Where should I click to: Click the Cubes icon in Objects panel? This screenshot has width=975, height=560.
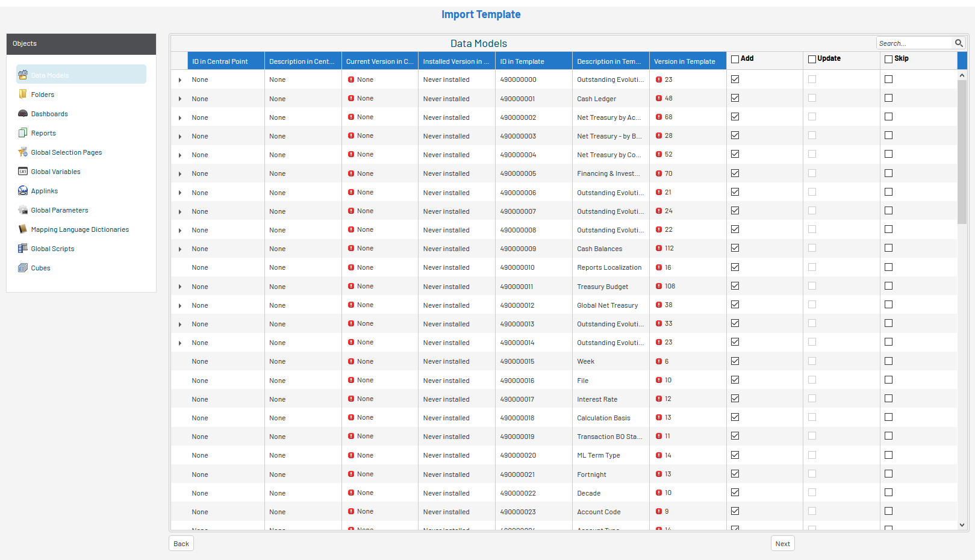pyautogui.click(x=23, y=268)
